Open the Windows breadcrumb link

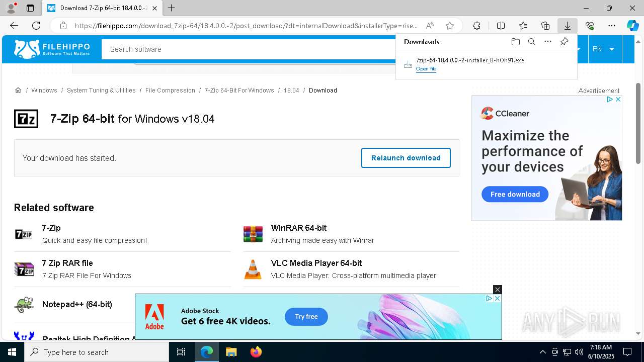point(44,90)
